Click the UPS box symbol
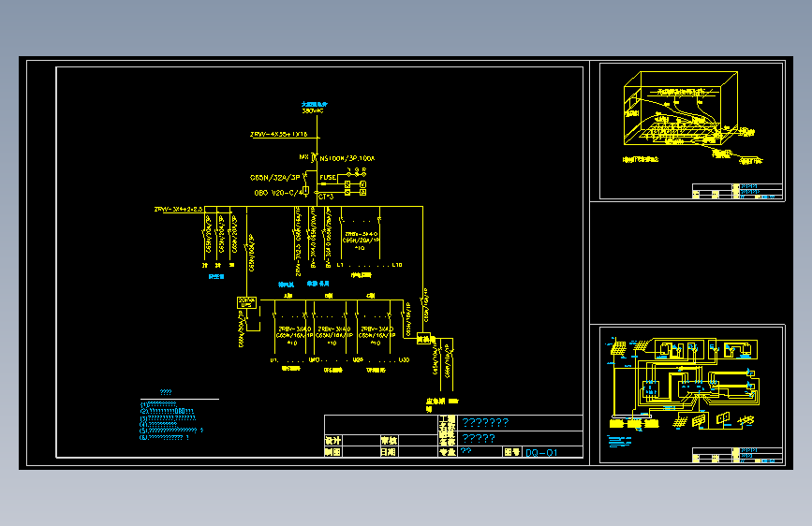 (246, 303)
